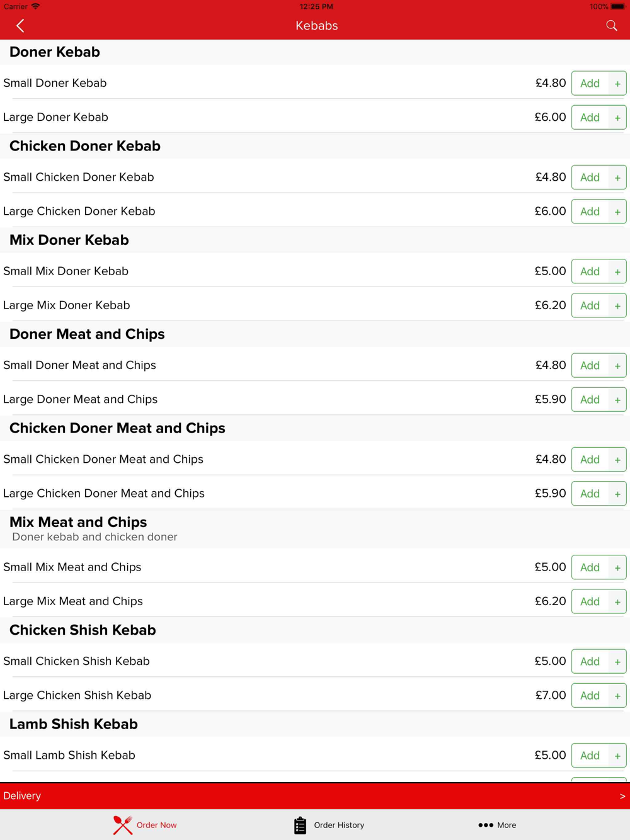Add Large Mix Doner Kebab
The image size is (630, 840).
coord(590,305)
